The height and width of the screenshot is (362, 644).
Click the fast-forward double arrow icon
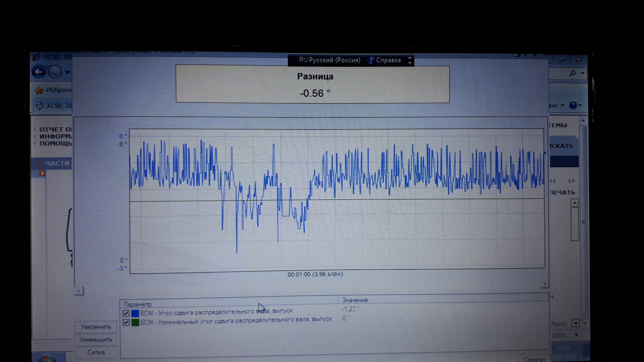(572, 181)
